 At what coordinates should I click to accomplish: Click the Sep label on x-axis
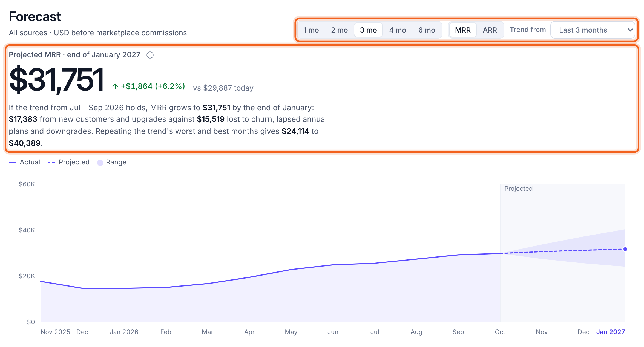458,332
